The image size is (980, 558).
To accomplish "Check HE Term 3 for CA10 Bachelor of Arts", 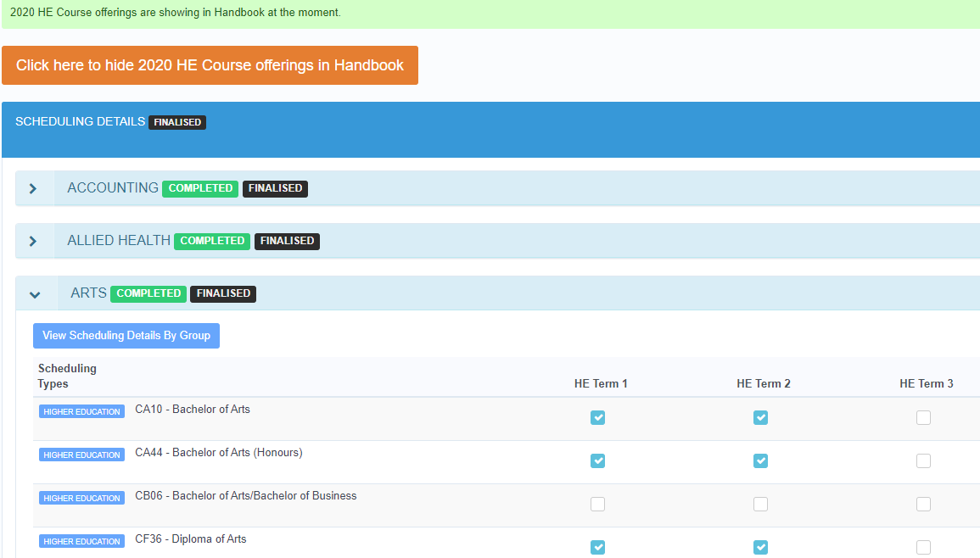I will click(x=923, y=417).
